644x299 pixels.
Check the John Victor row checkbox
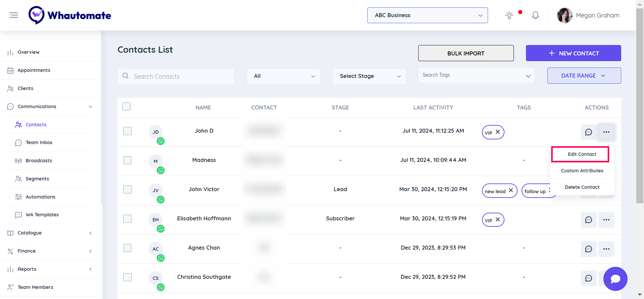pos(127,189)
